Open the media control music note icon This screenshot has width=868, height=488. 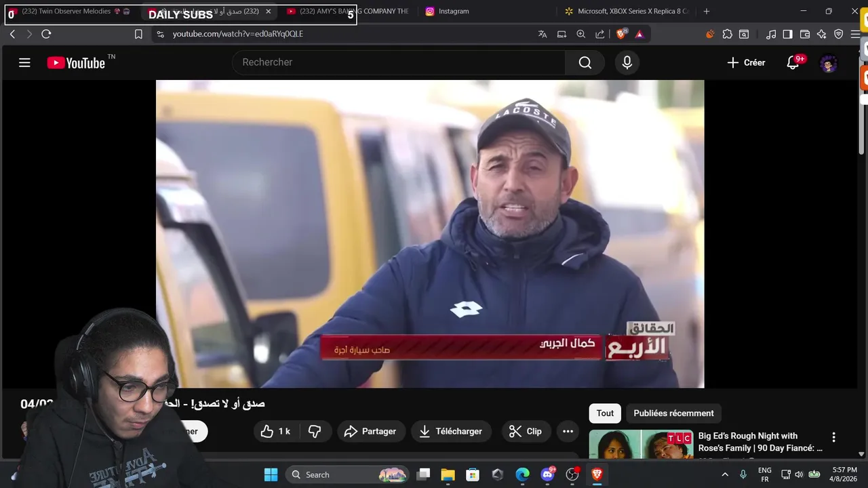coord(771,34)
